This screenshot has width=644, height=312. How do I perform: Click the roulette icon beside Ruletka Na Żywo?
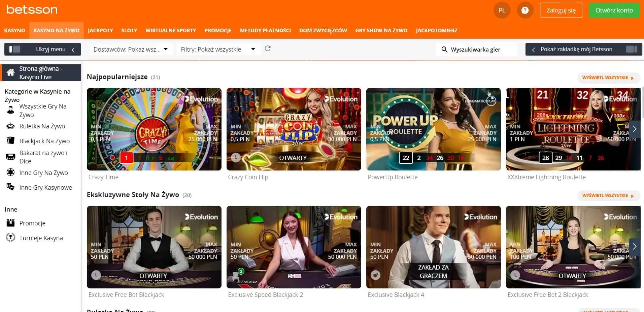tap(10, 126)
